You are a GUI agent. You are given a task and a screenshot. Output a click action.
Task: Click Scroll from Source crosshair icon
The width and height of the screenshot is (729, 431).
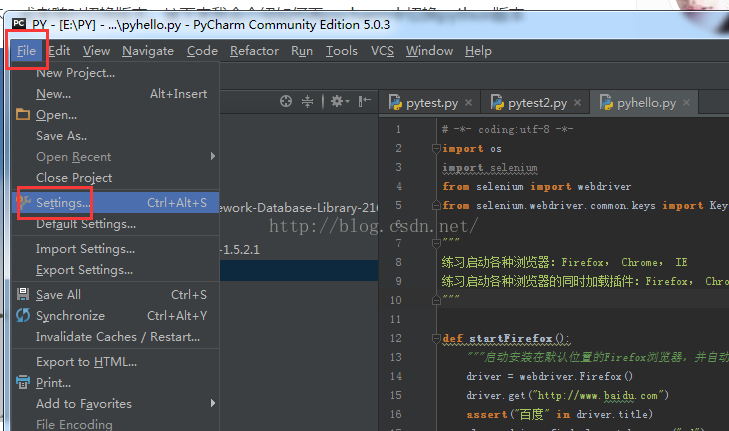point(286,101)
